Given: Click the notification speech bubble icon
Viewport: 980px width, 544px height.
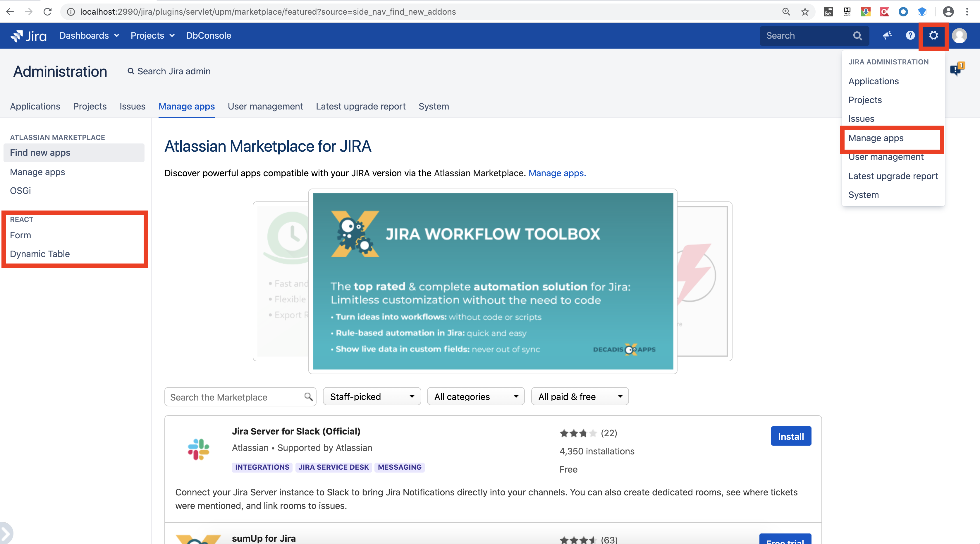Looking at the screenshot, I should 957,69.
